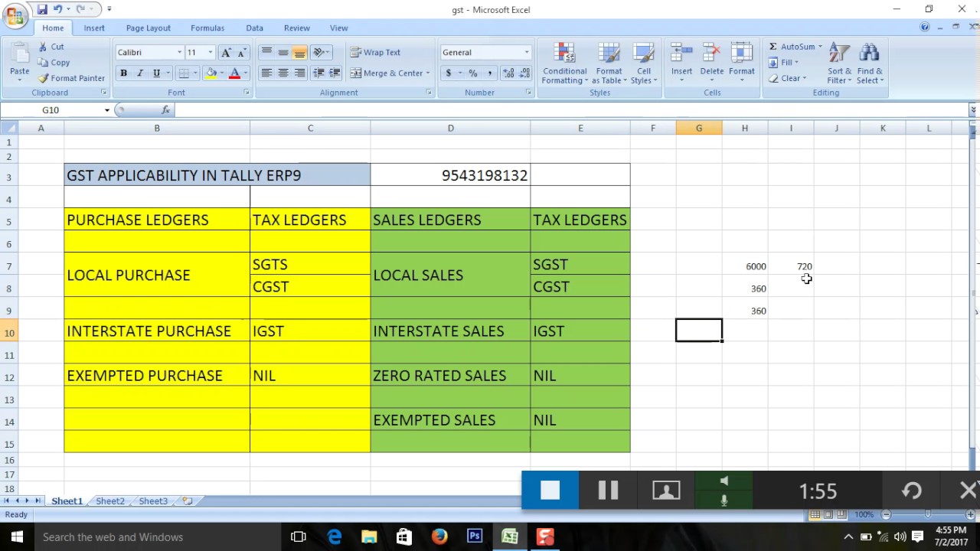
Task: Apply comma style number format
Action: click(x=489, y=73)
